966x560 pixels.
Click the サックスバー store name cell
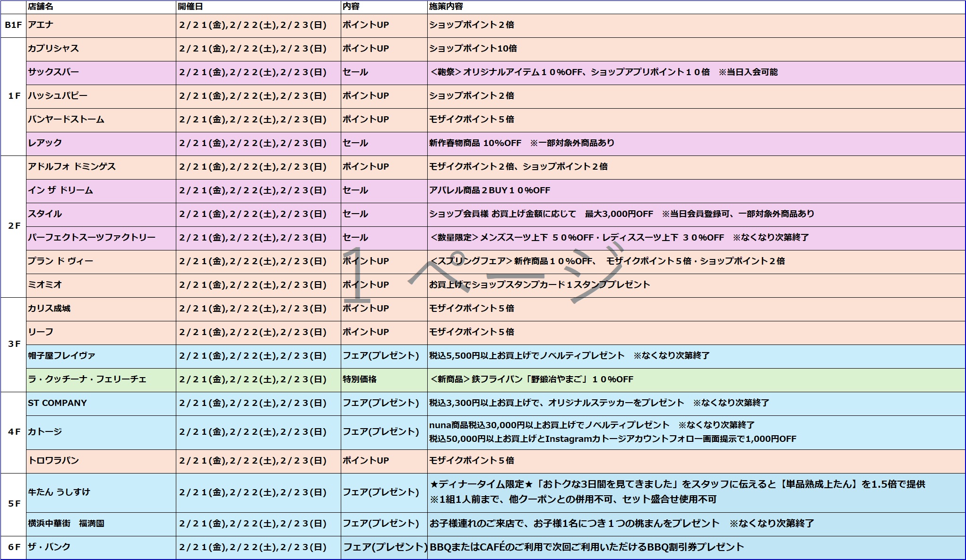tap(101, 73)
